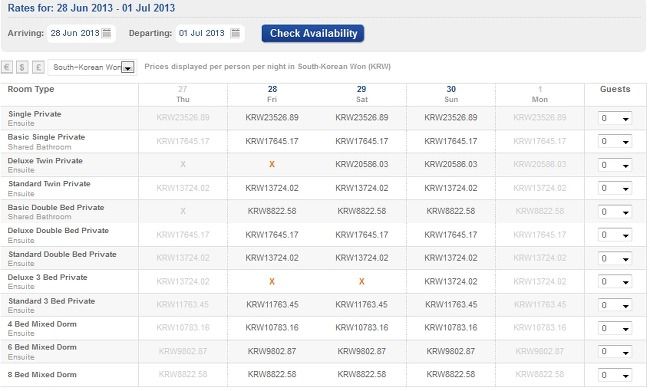
Task: Click Deluxe 3 Bed Private price for Sunday 30
Action: click(x=451, y=282)
